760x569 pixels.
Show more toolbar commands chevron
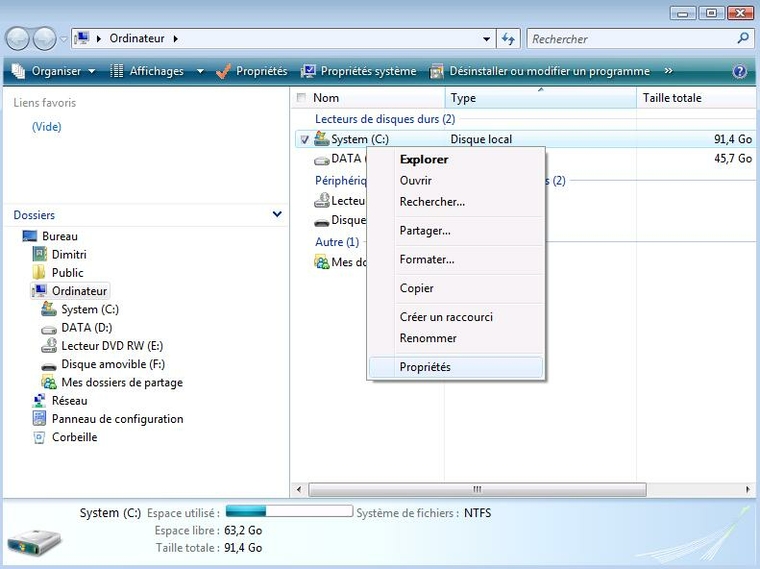tap(668, 71)
